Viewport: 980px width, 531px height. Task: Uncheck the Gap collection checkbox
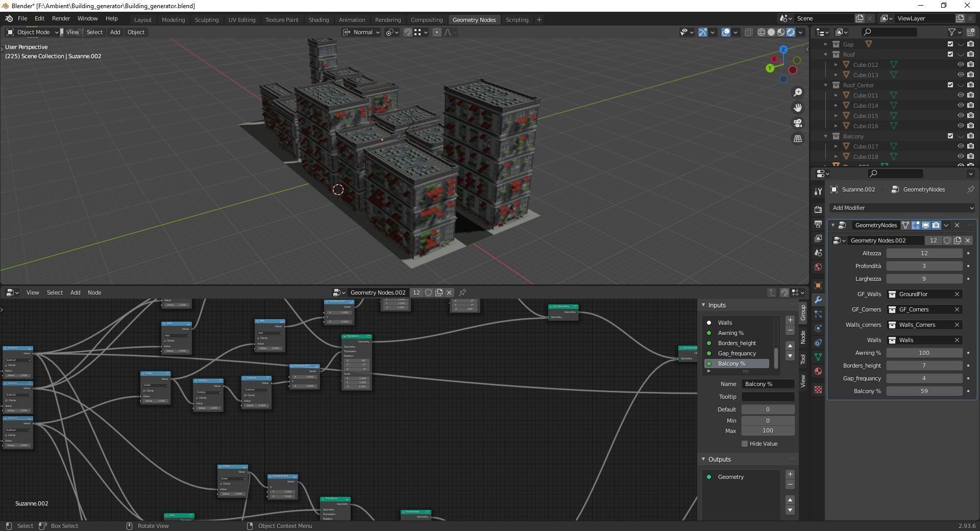pos(950,44)
